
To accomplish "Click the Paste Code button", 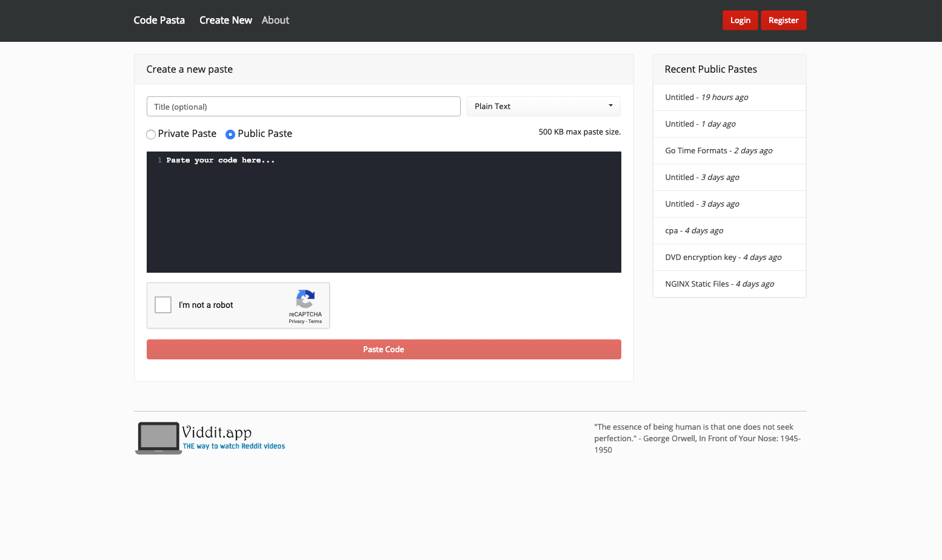I will click(x=383, y=349).
